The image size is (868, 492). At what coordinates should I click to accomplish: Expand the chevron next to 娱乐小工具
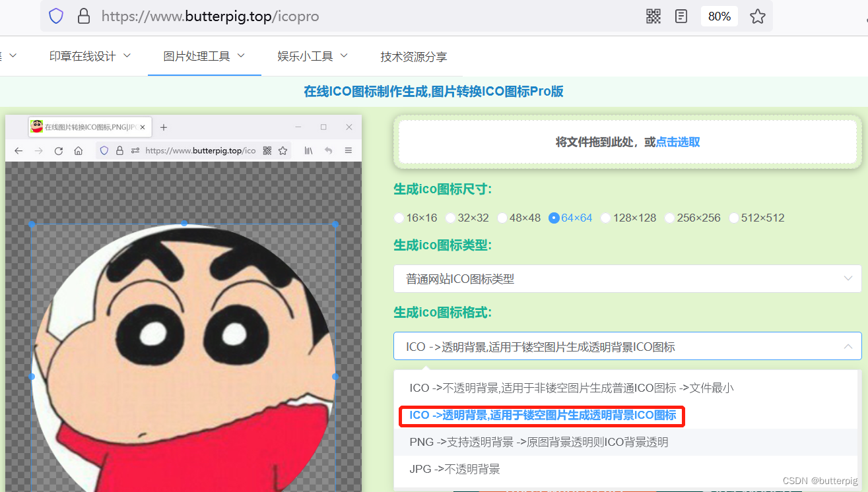(344, 56)
